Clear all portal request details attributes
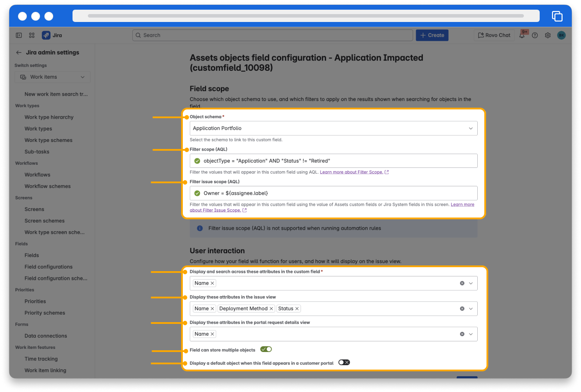 click(462, 334)
